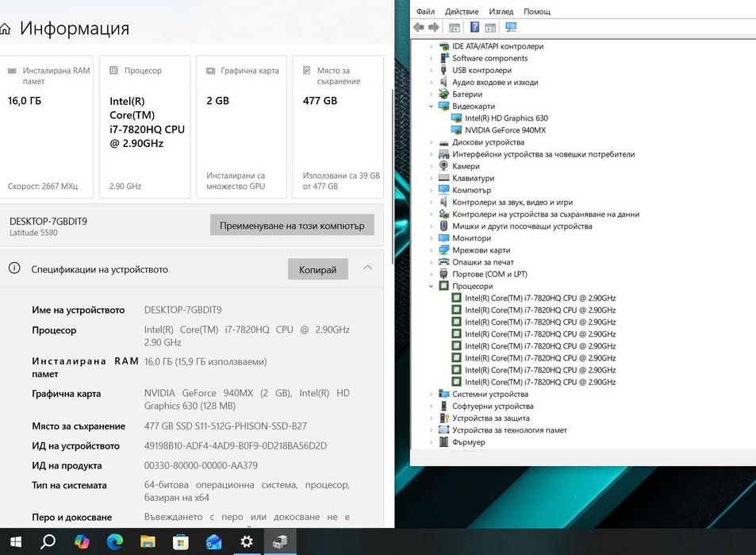Viewport: 756px width, 555px height.
Task: Switch to Device Manager in the taskbar
Action: pos(280,542)
